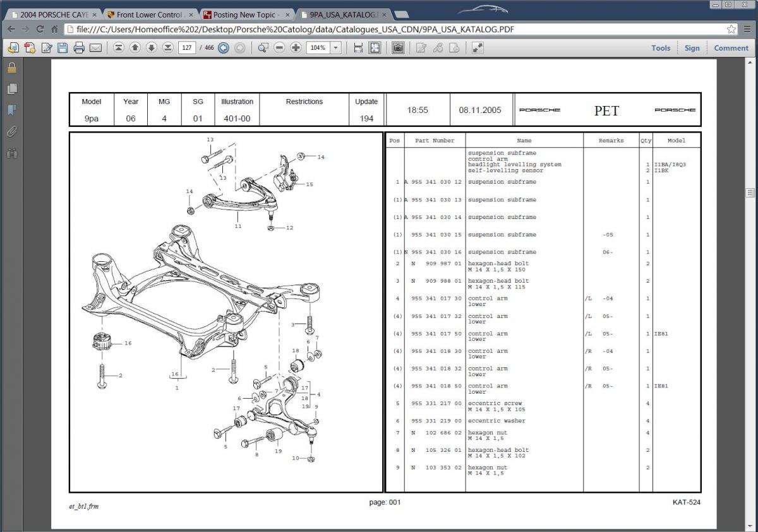Open the Tools pane
The image size is (758, 532).
(661, 48)
